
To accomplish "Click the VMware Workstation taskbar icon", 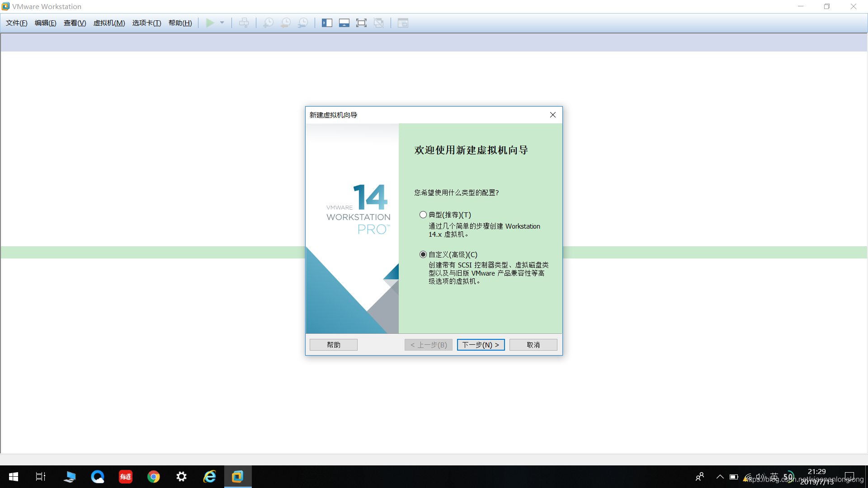I will pyautogui.click(x=238, y=477).
